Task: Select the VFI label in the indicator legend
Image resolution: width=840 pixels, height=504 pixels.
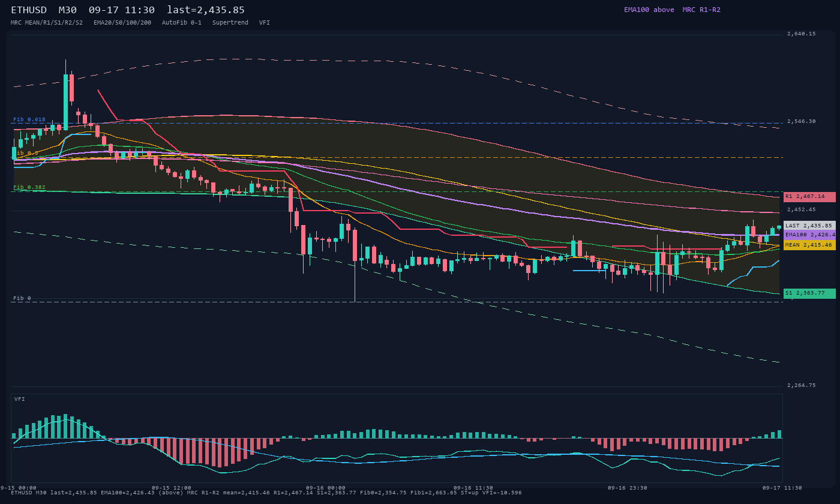Action: (x=265, y=23)
